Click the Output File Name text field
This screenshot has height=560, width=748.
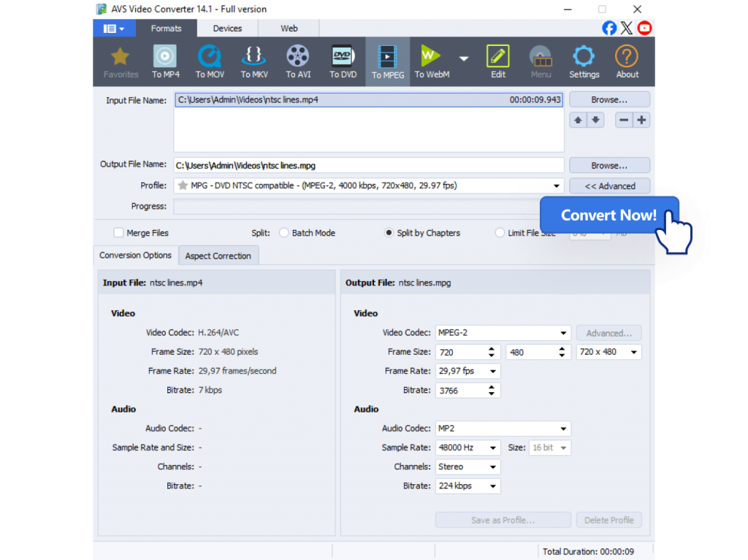369,166
